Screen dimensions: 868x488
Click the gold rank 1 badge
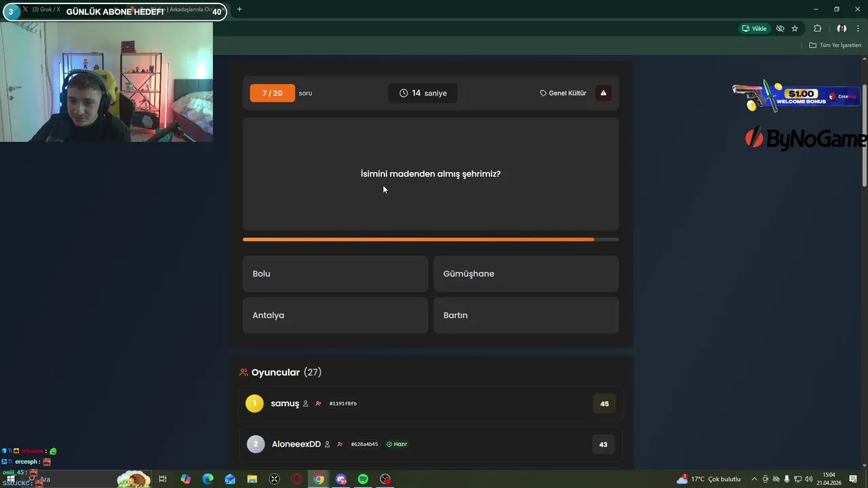(x=254, y=403)
